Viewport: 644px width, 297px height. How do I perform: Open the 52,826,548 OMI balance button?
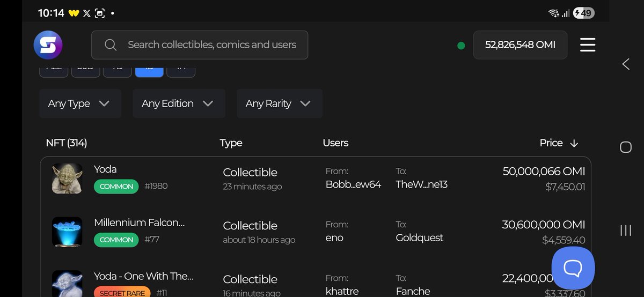point(520,45)
